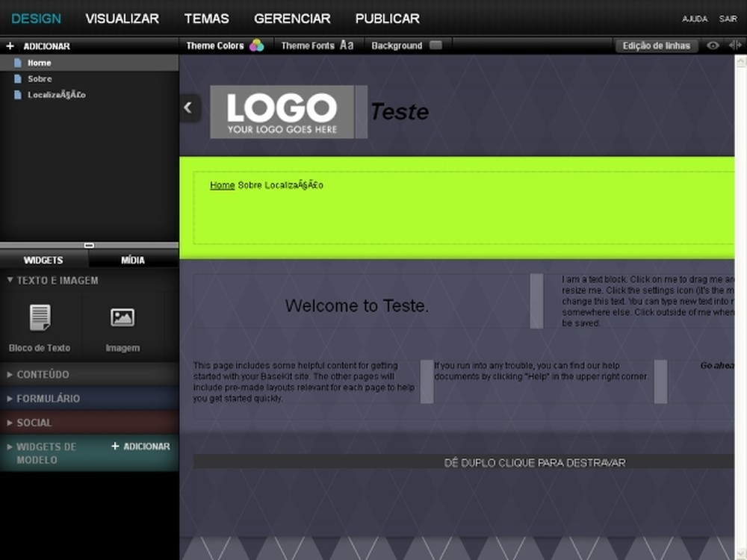Expand the Social section
Image resolution: width=747 pixels, height=560 pixels.
tap(89, 423)
